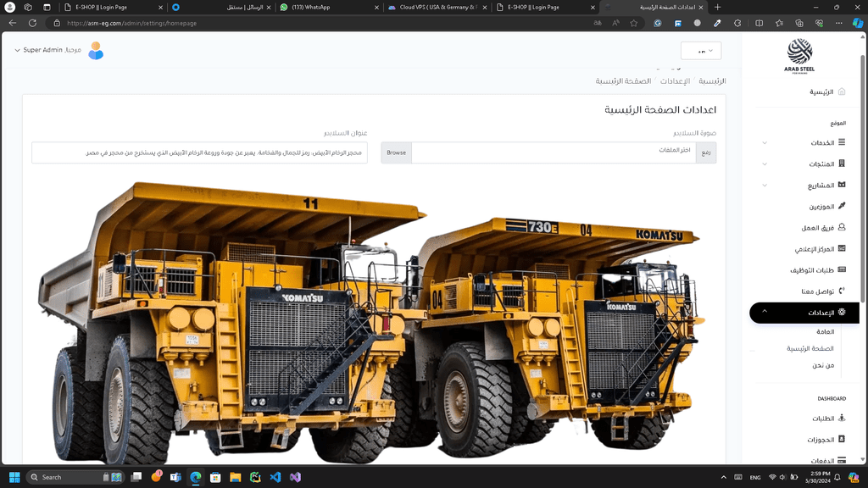Screen dimensions: 868x488
Task: Click the ENG language indicator in taskbar
Action: (755, 478)
